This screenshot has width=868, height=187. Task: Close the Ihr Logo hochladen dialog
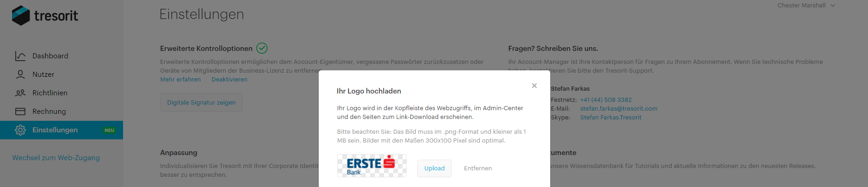534,86
